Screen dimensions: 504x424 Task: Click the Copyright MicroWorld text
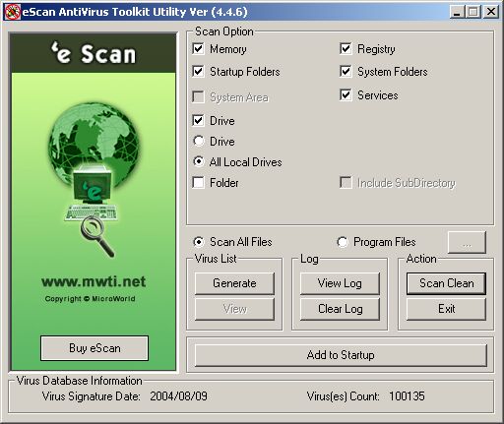tap(91, 299)
